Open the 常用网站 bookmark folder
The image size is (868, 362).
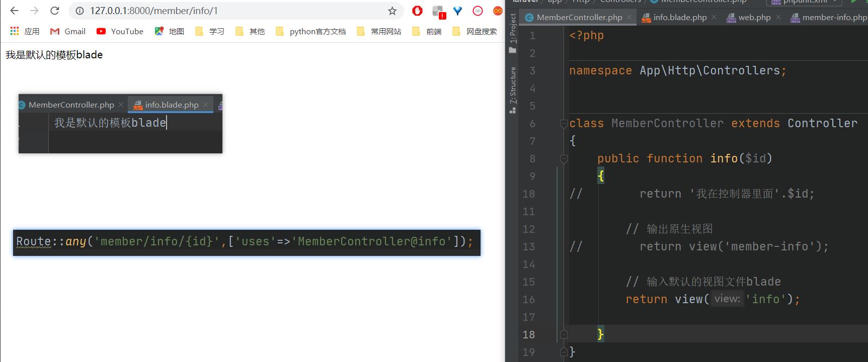[379, 31]
